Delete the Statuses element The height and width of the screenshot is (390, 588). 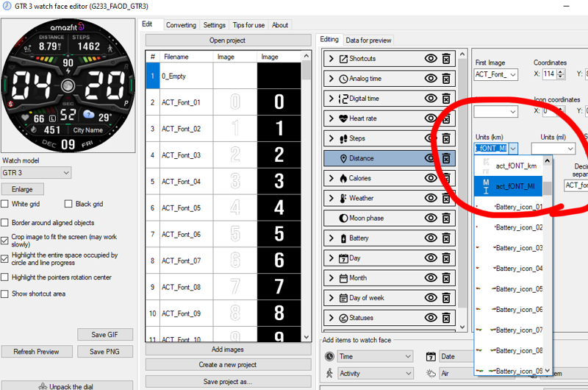point(446,318)
